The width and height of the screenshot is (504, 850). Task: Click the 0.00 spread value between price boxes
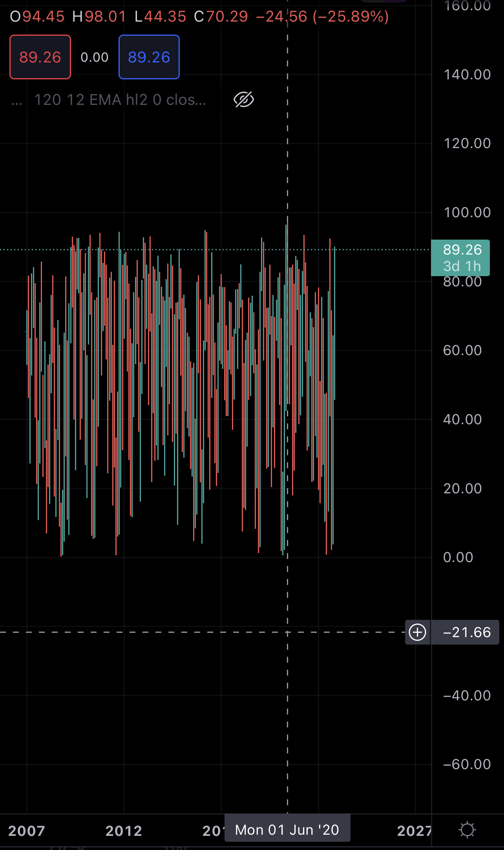click(x=95, y=57)
